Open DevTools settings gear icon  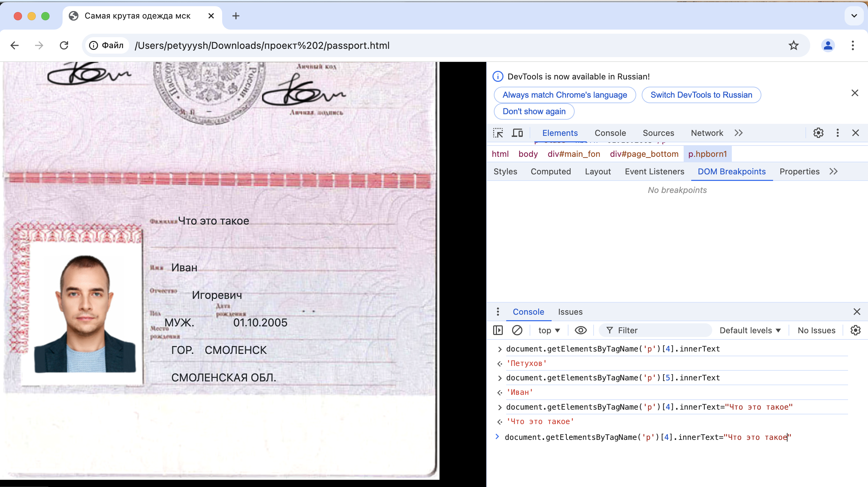818,133
